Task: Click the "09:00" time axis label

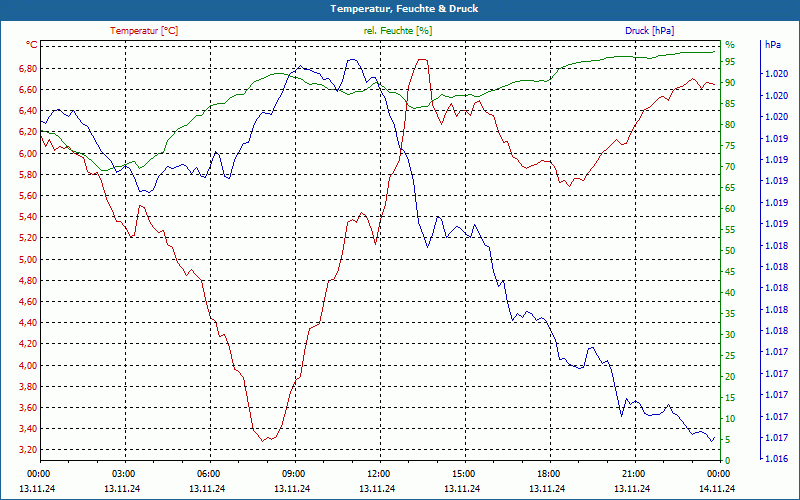Action: (x=293, y=473)
